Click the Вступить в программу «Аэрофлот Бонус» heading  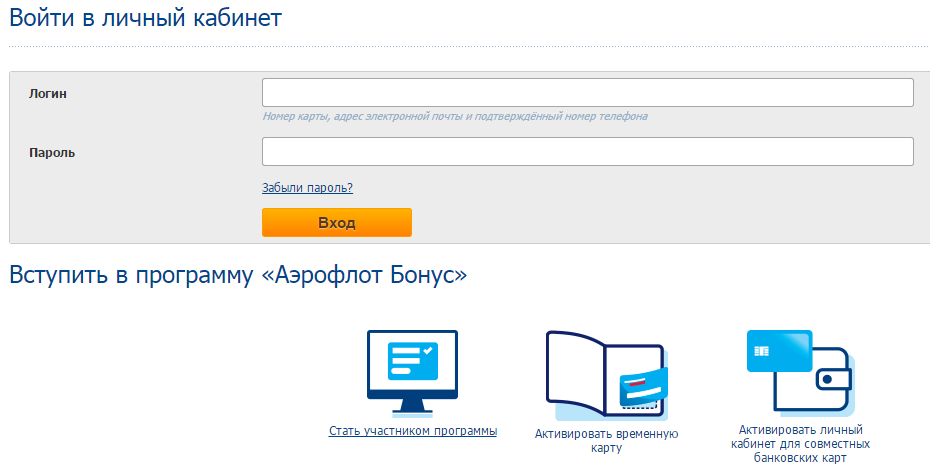[238, 275]
